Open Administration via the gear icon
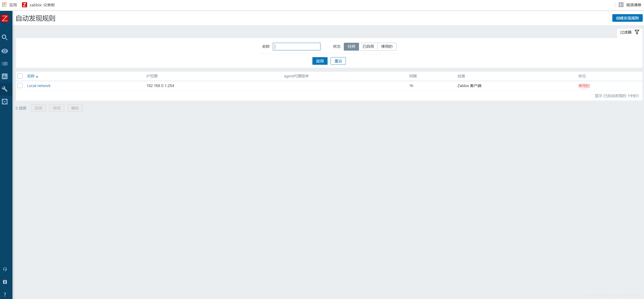Screen dimensions: 644x299 click(5, 102)
